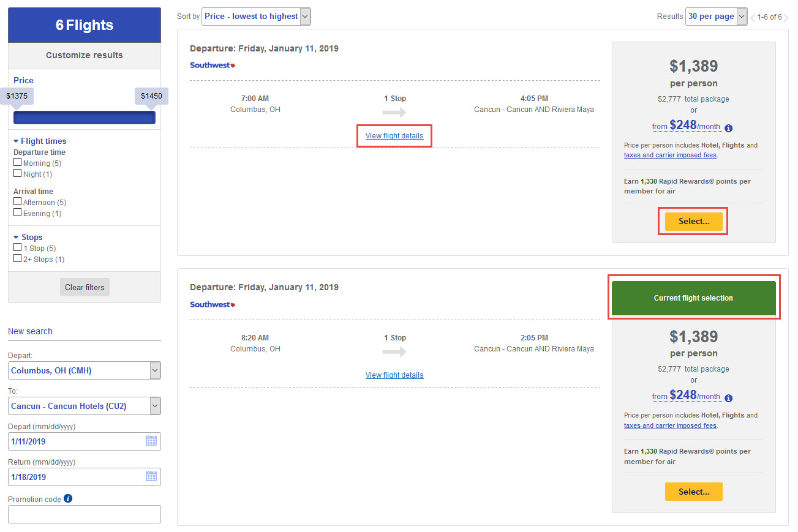
Task: Check the Morning departure time filter
Action: point(18,162)
